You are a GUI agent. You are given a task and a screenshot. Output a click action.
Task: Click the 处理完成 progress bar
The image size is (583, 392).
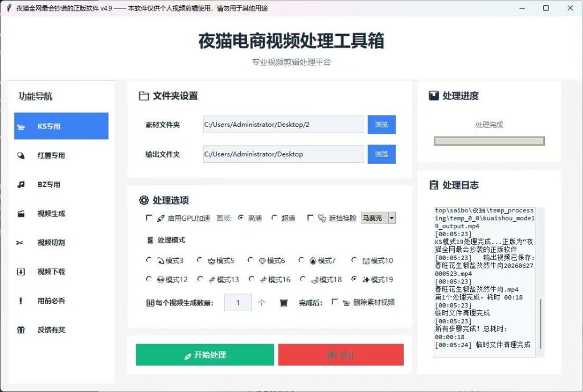(x=489, y=141)
